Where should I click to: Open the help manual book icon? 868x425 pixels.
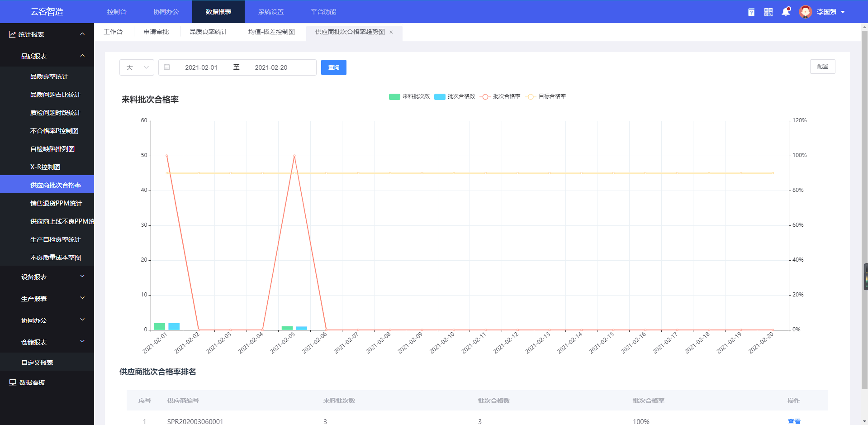click(751, 12)
